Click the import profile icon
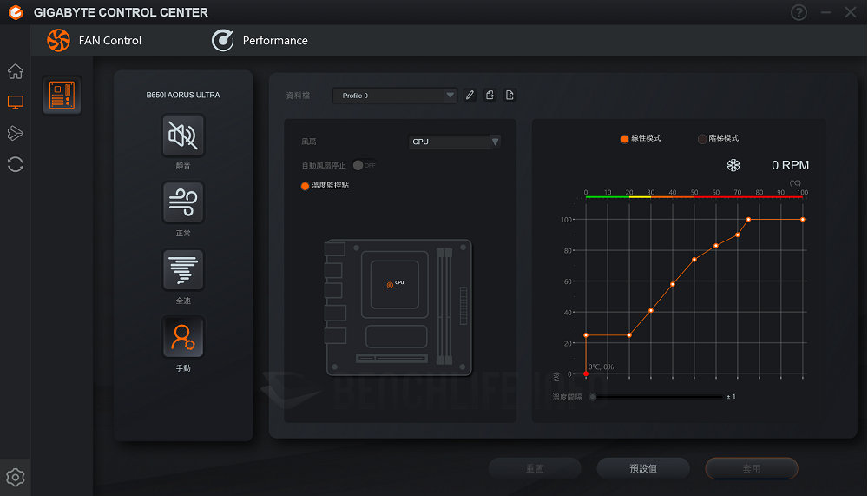This screenshot has width=868, height=496. click(x=510, y=96)
